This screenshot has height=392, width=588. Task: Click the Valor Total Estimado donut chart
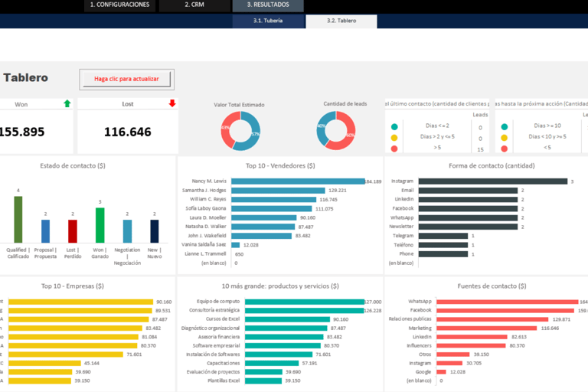coord(240,131)
